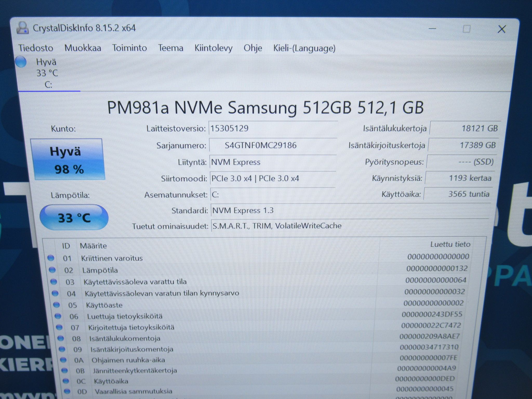The width and height of the screenshot is (532, 399).
Task: Click status dot for Ohjaimen ruuhka-aika row
Action: click(x=63, y=360)
